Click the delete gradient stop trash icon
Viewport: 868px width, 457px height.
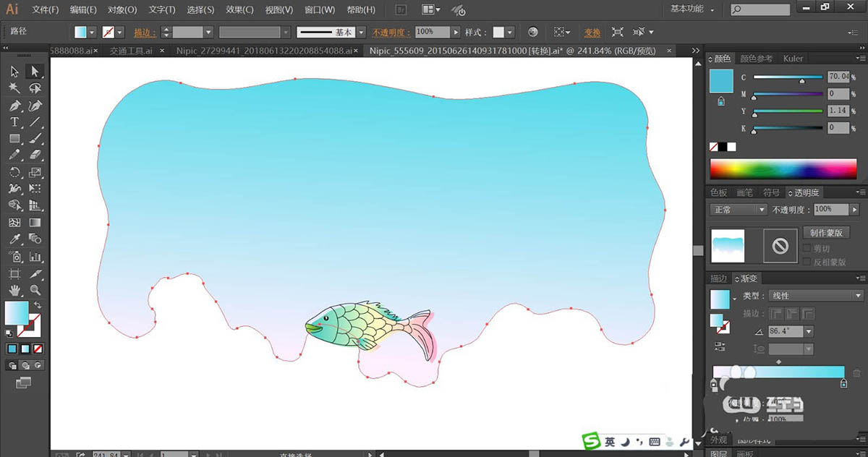(856, 373)
